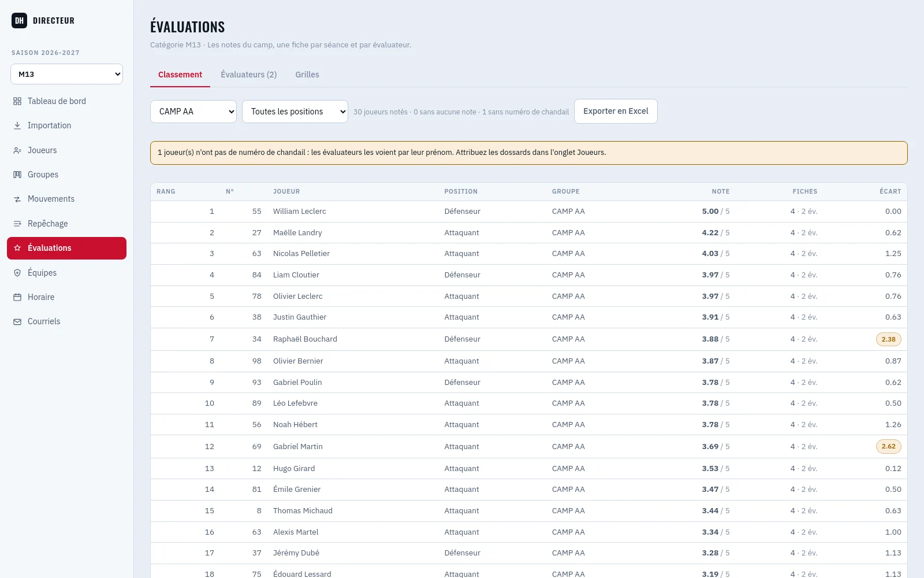924x578 pixels.
Task: Select player Thomas Michaud
Action: [x=303, y=511]
